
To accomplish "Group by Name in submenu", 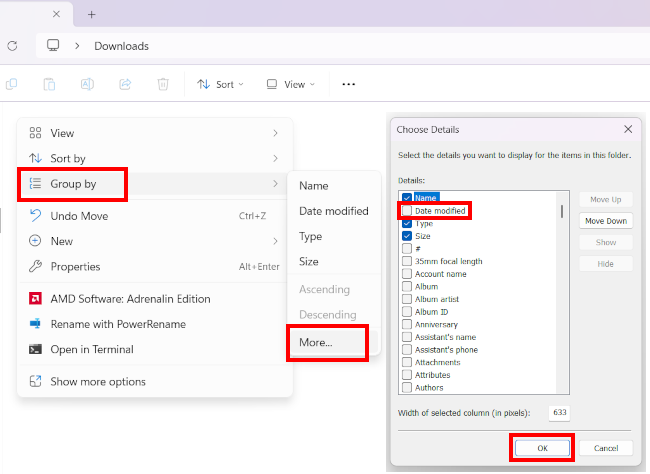I will [x=334, y=185].
